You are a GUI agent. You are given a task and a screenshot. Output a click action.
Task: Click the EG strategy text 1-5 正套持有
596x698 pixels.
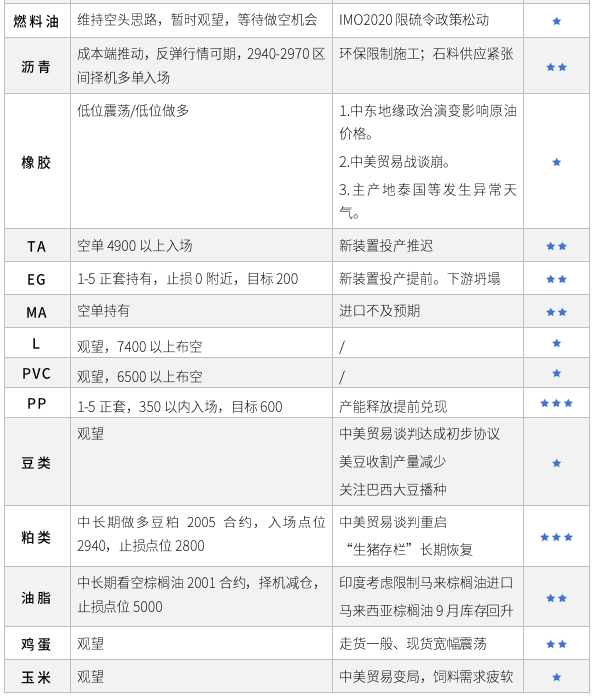[x=114, y=279]
